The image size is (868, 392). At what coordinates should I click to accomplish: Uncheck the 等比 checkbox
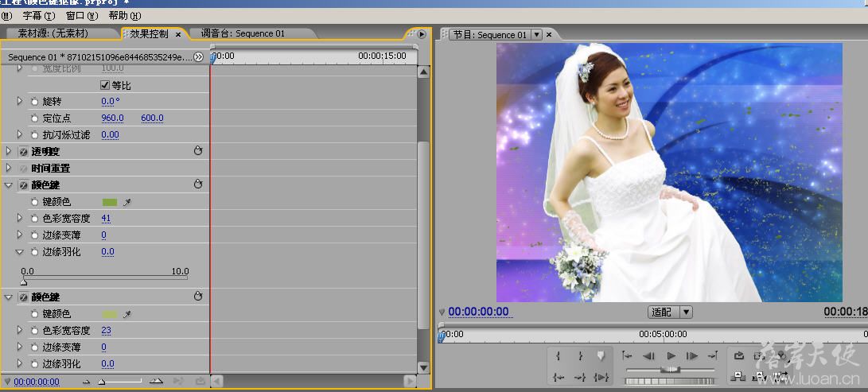105,85
